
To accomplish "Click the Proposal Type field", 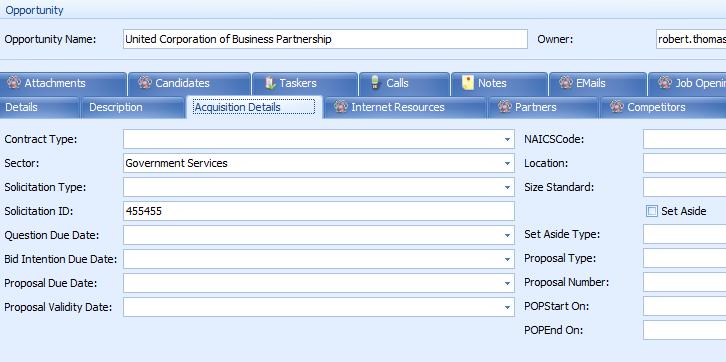I will pos(684,258).
